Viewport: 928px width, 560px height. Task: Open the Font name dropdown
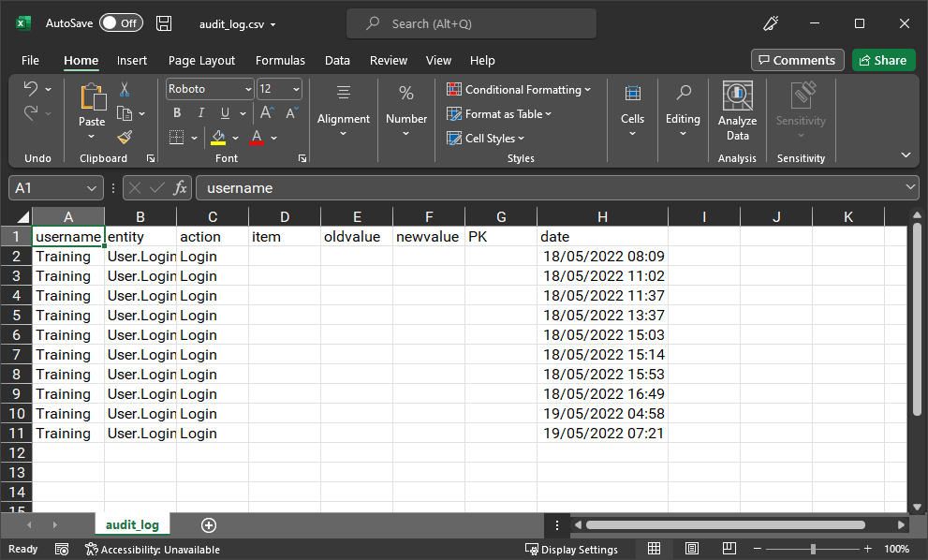(248, 89)
